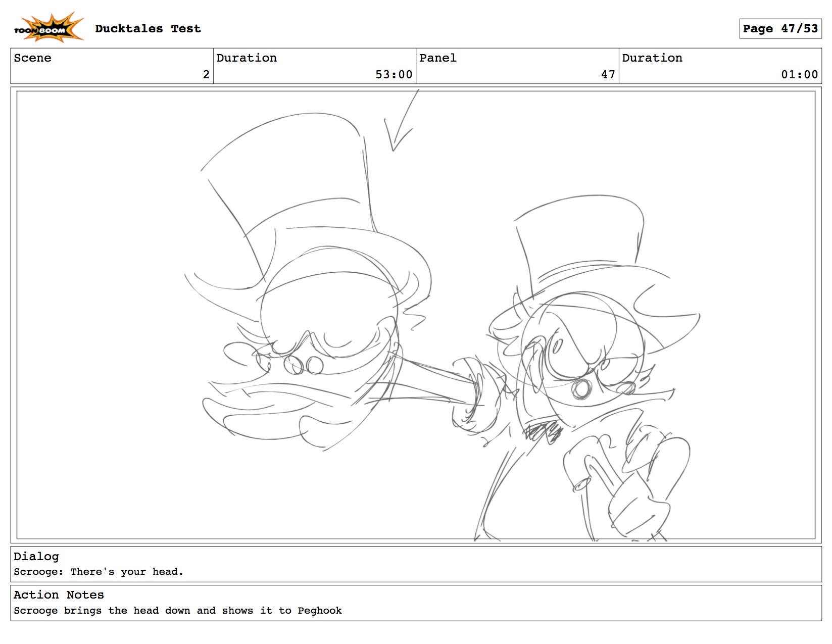Click the Scene label in header

[32, 58]
